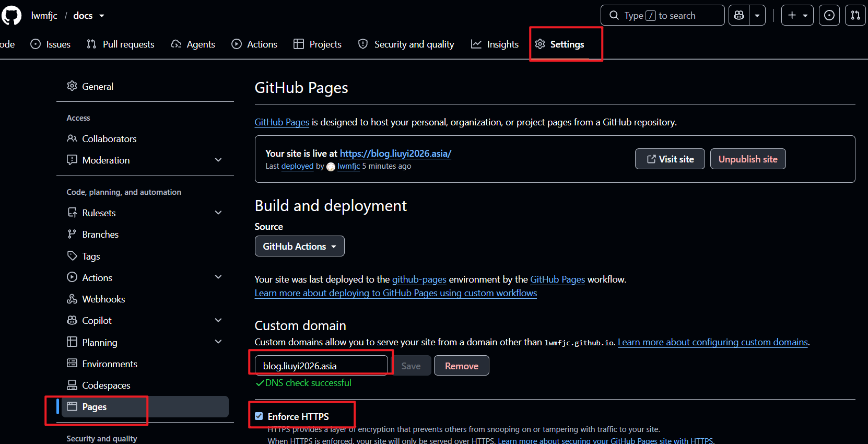
Task: Click the 'DNS check successful' status text
Action: [308, 383]
